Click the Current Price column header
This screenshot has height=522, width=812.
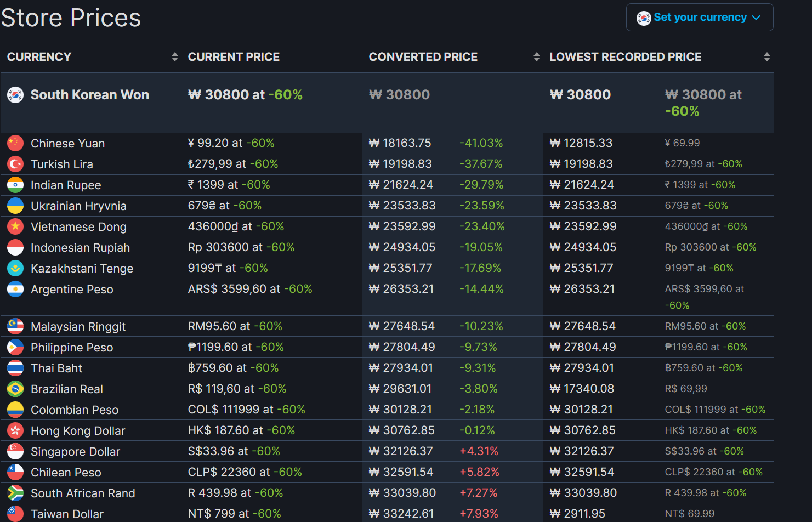pyautogui.click(x=234, y=57)
